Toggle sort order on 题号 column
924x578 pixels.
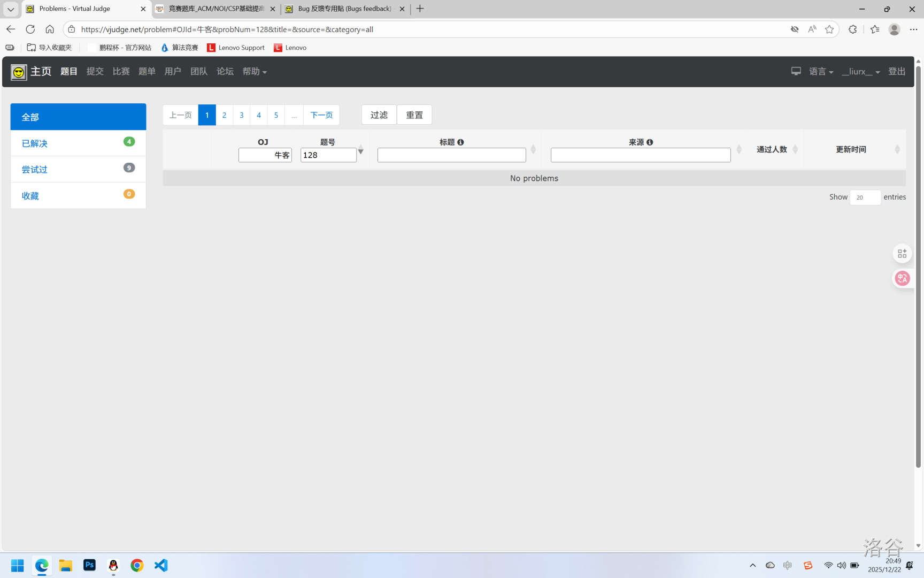[361, 150]
